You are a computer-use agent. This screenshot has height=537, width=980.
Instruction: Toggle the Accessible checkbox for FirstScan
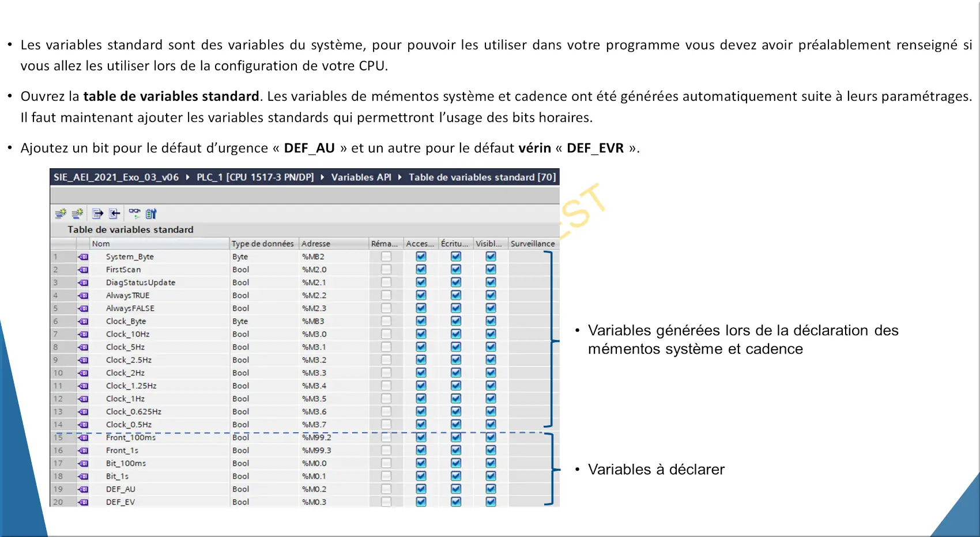[421, 269]
